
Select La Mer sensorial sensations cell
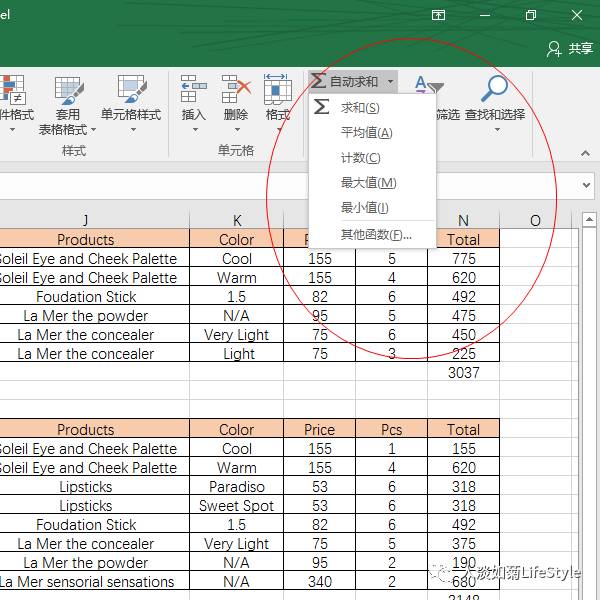click(x=95, y=582)
